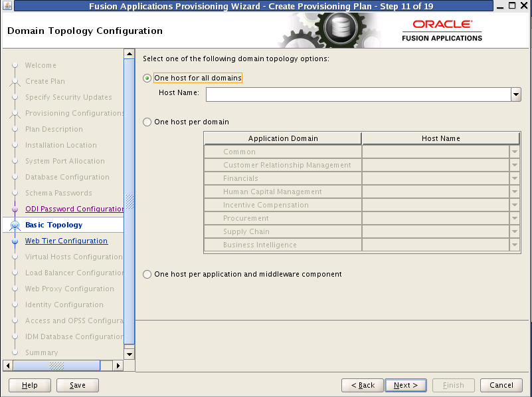The height and width of the screenshot is (397, 532).
Task: Click the Application Domain column header
Action: pos(283,138)
